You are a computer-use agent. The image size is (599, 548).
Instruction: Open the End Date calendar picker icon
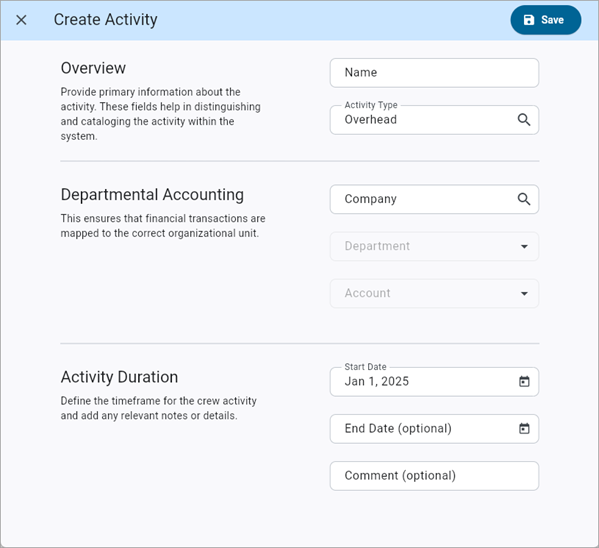(524, 428)
